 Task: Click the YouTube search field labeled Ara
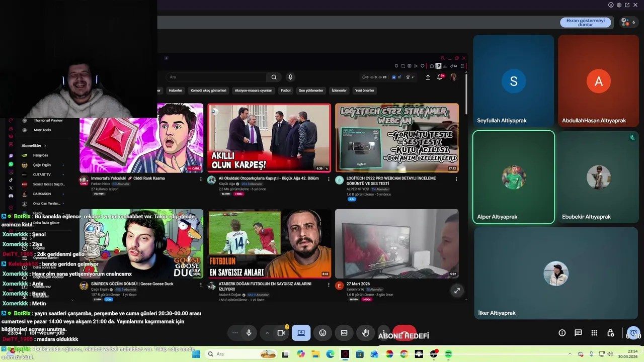tap(216, 77)
